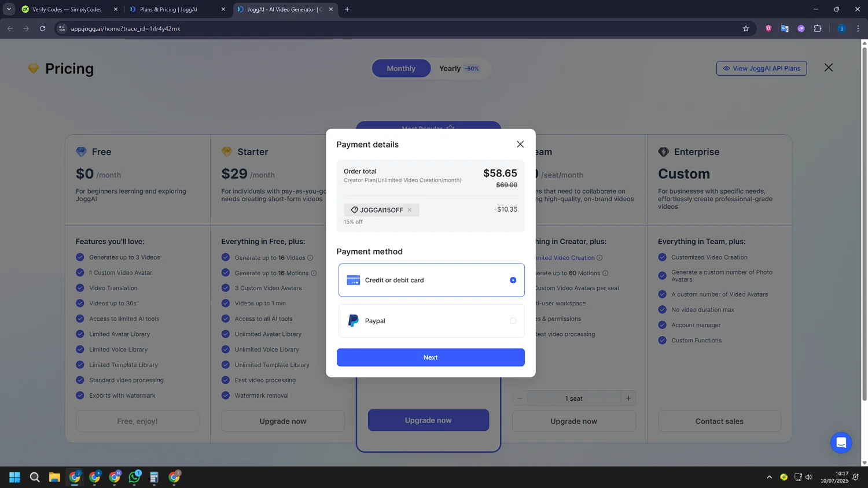This screenshot has height=488, width=868.
Task: Open File Explorer from taskbar
Action: click(x=54, y=477)
